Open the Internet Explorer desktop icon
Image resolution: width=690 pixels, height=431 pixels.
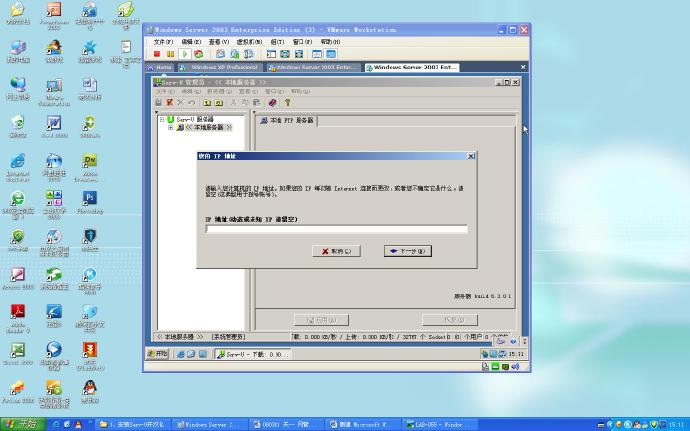click(x=18, y=167)
